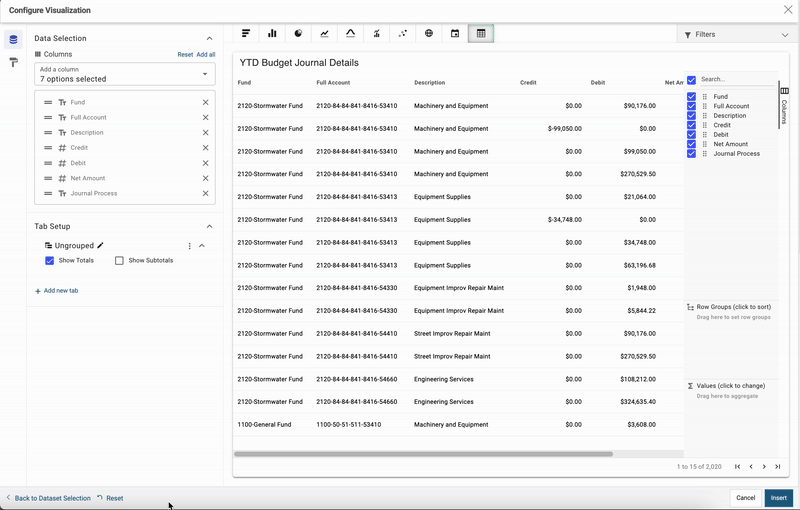Uncheck Fund in the columns tool panel
Screen dimensions: 800x510
(x=691, y=96)
